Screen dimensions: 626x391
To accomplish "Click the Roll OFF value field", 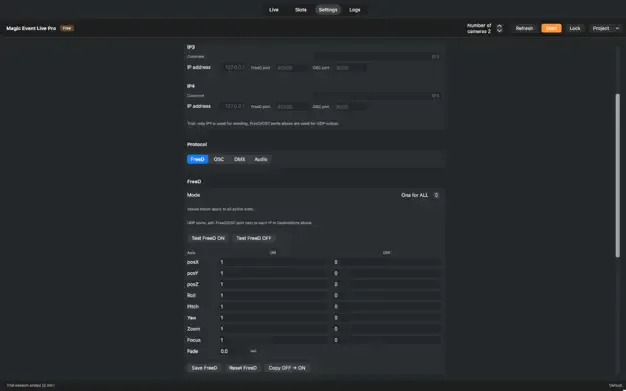I will click(x=387, y=296).
